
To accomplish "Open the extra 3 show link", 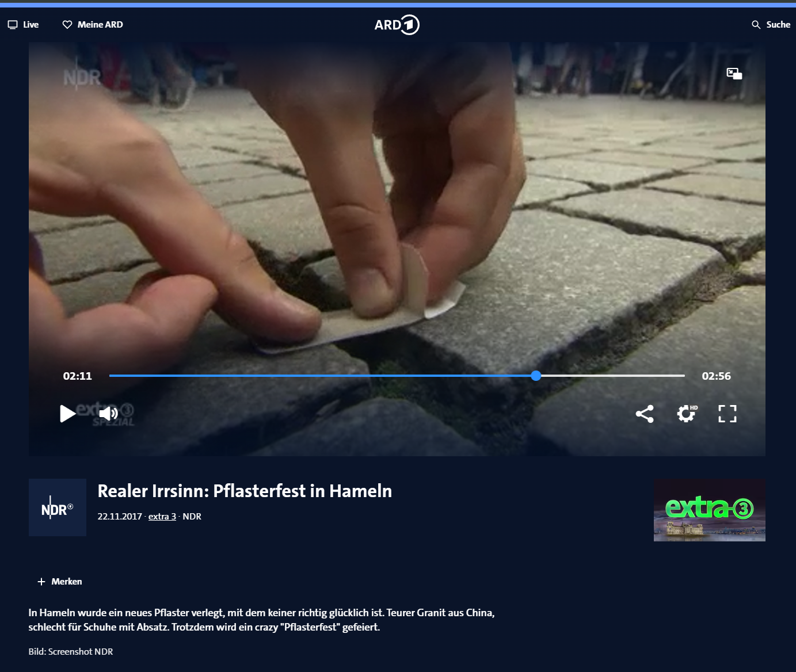I will click(162, 517).
